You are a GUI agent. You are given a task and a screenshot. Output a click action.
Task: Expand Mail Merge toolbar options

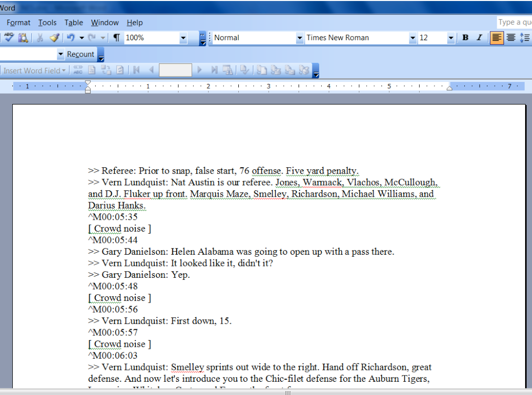coord(316,71)
